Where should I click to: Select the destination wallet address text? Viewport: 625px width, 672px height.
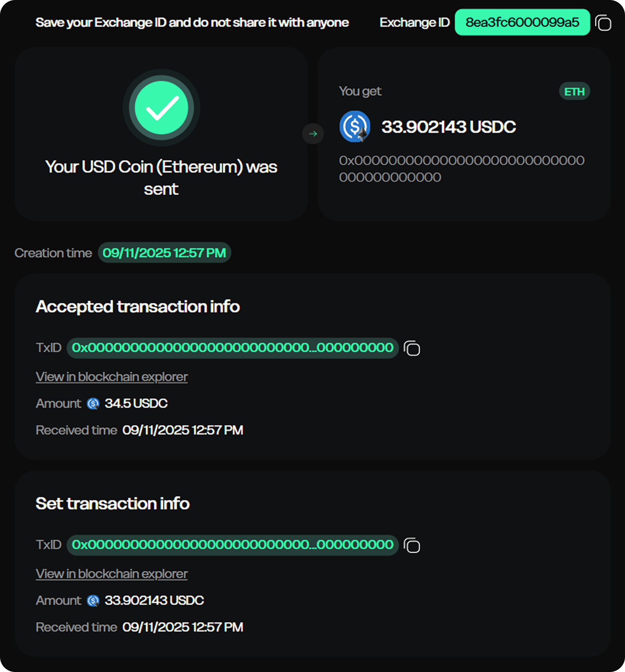461,168
